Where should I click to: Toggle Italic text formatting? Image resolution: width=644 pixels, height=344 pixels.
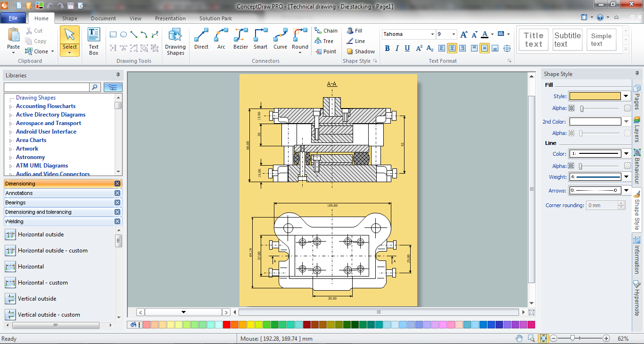[x=396, y=48]
